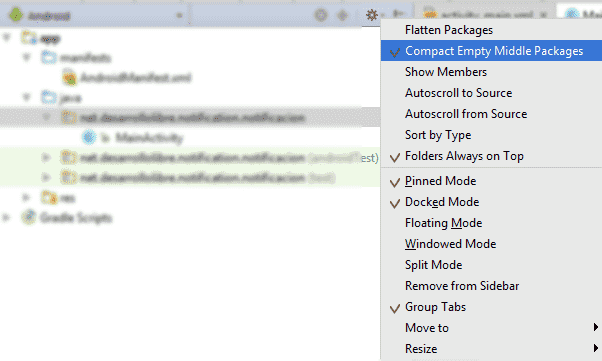Enable Flatten Packages

click(x=491, y=30)
